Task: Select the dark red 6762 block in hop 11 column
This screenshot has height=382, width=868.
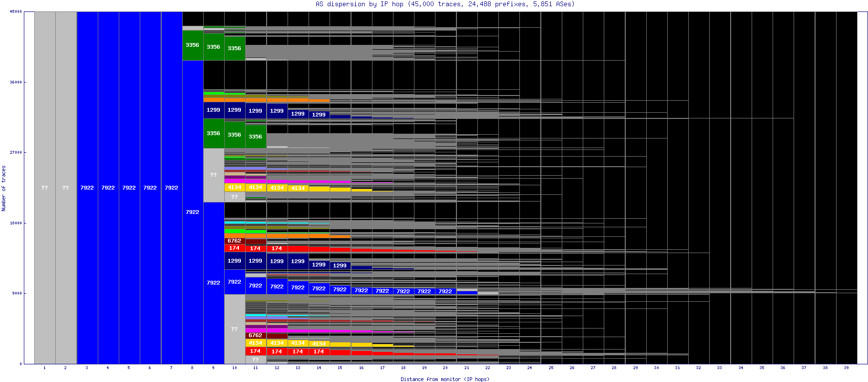Action: (x=256, y=336)
